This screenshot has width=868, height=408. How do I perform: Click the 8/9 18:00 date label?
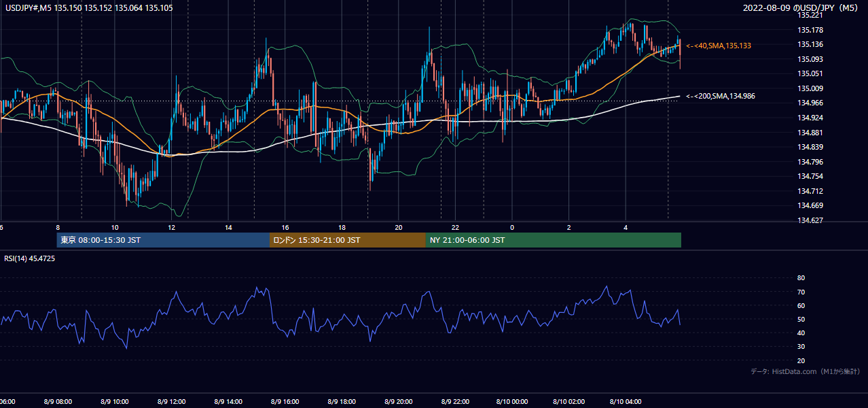point(342,402)
